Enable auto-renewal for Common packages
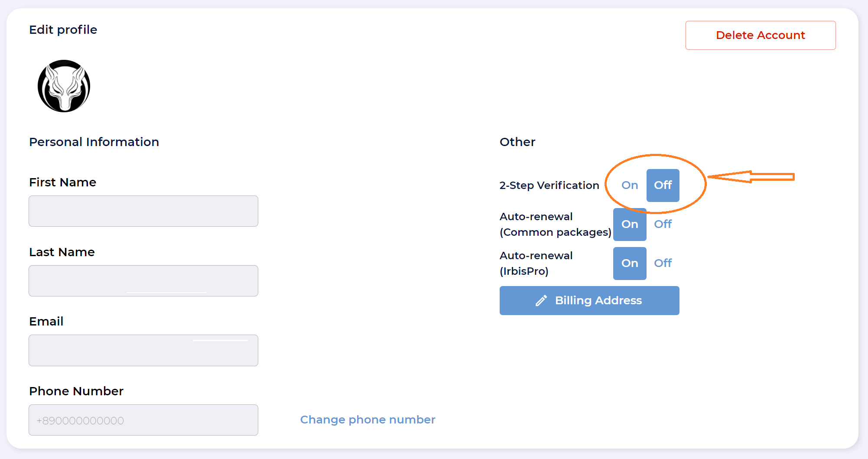868x459 pixels. click(x=630, y=225)
